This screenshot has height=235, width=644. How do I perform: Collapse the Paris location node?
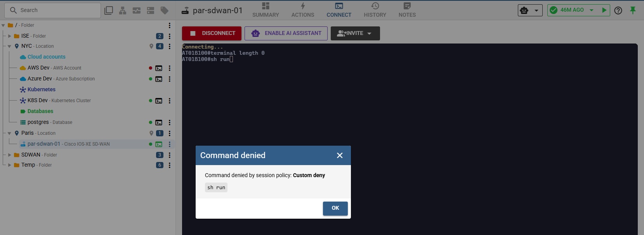pyautogui.click(x=10, y=133)
